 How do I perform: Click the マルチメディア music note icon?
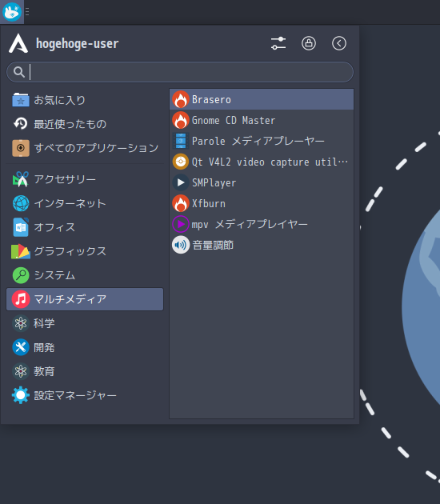pos(21,299)
